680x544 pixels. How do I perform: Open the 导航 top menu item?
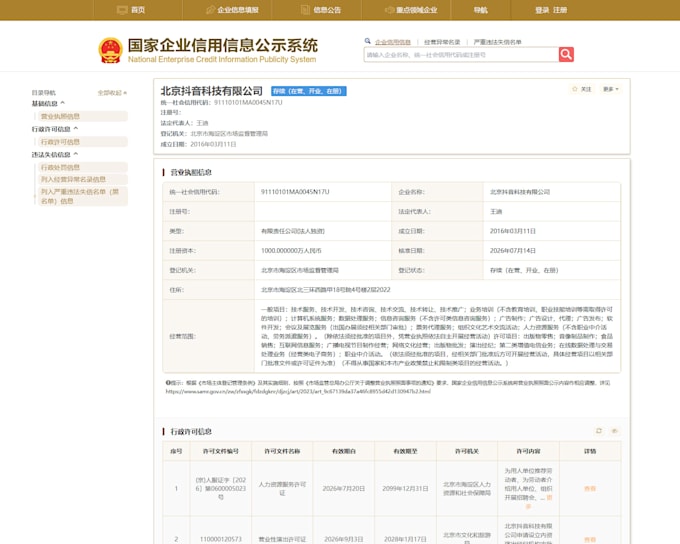481,10
